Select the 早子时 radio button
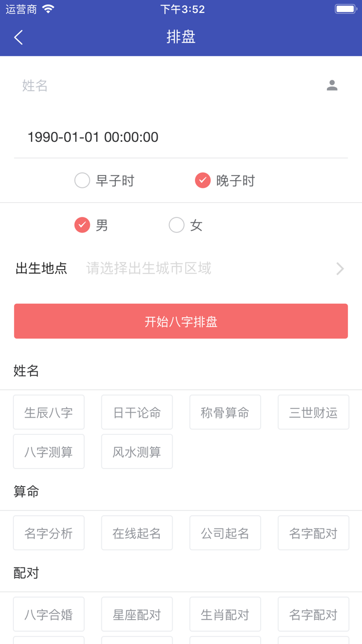362x644 pixels. click(82, 181)
